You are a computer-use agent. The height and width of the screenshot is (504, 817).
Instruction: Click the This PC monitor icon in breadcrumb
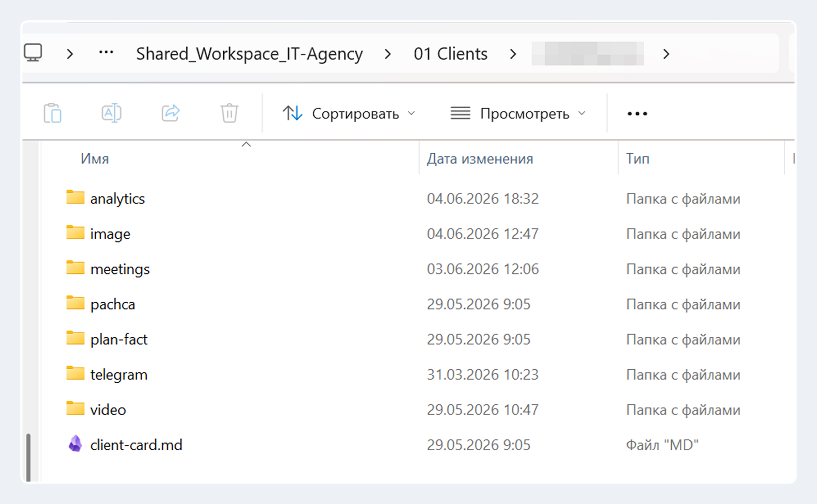tap(33, 53)
